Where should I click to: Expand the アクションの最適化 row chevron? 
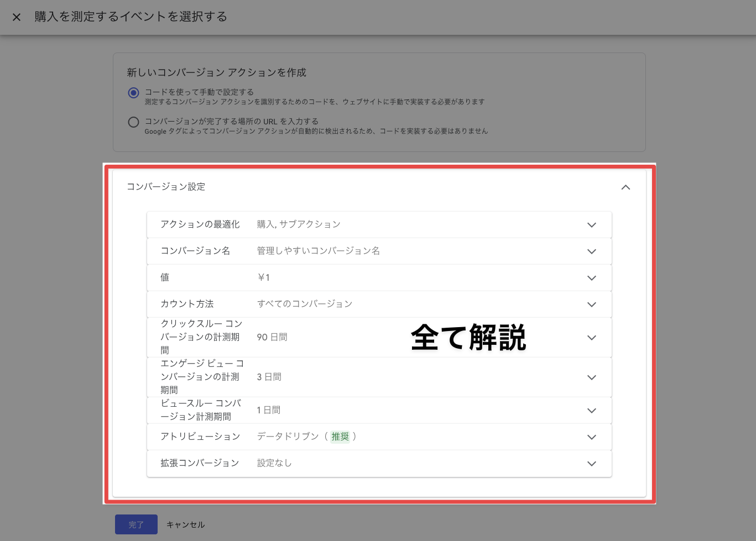[591, 225]
